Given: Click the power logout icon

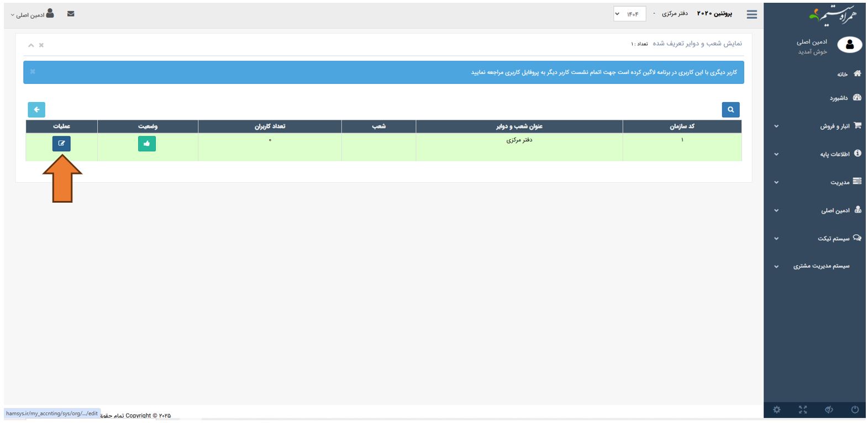Looking at the screenshot, I should 855,409.
